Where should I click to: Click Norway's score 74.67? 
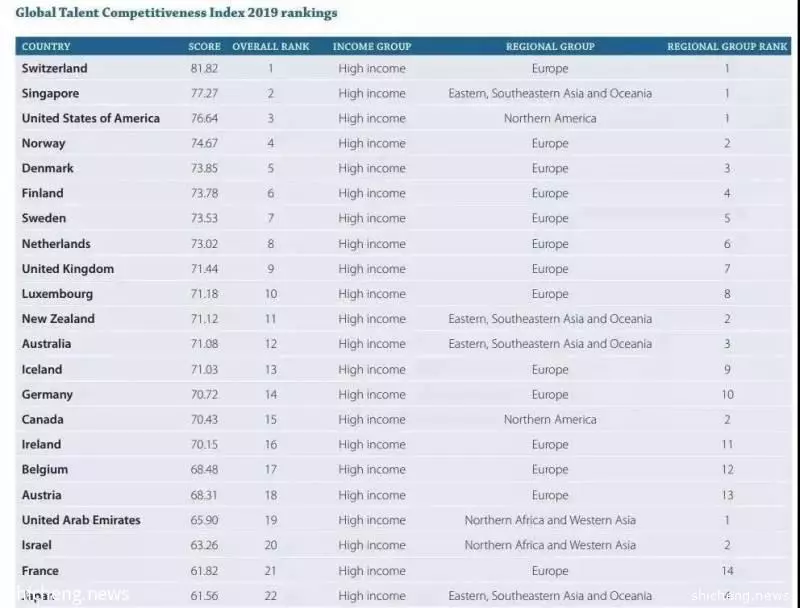coord(204,143)
